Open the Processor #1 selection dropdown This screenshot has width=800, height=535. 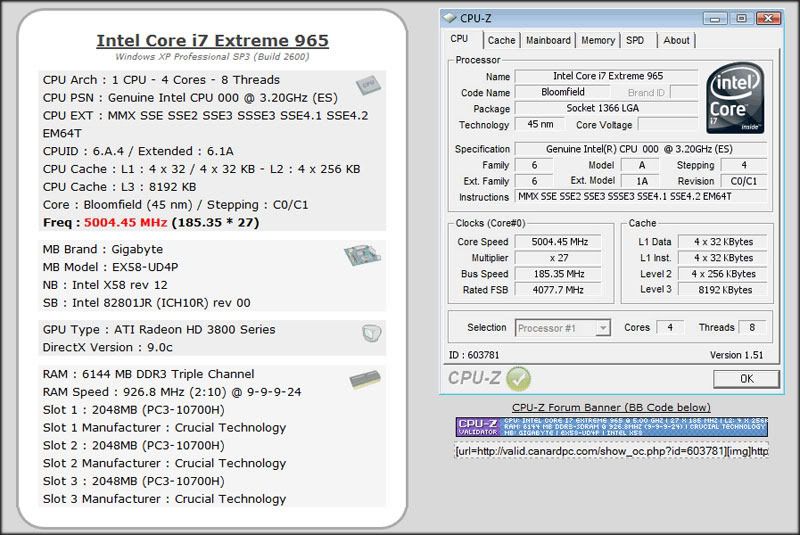point(603,328)
